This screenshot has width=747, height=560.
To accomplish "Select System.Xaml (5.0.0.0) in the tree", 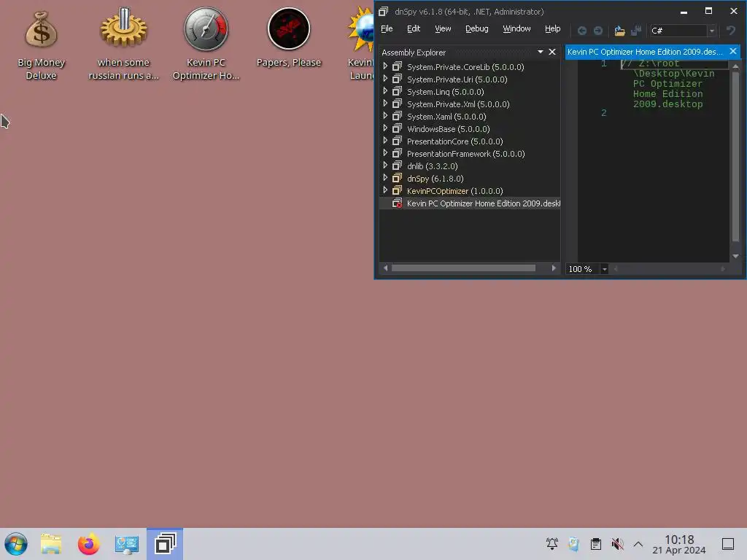I will pyautogui.click(x=446, y=117).
